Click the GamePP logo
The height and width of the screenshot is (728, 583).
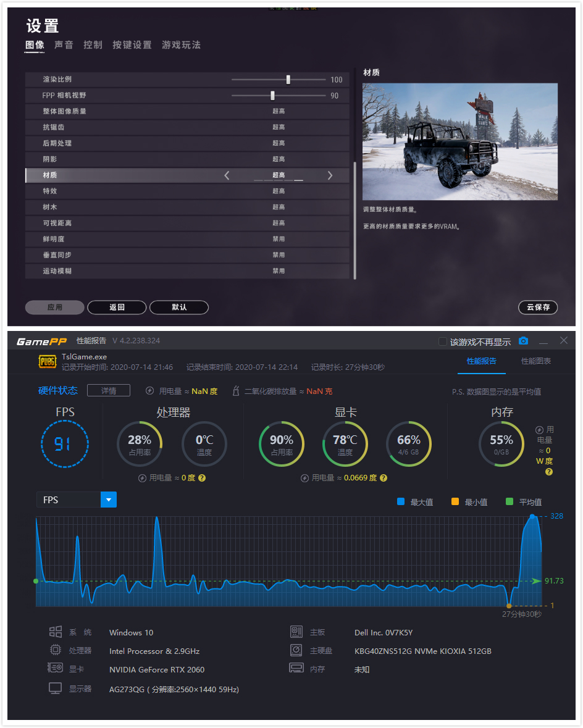(x=42, y=341)
